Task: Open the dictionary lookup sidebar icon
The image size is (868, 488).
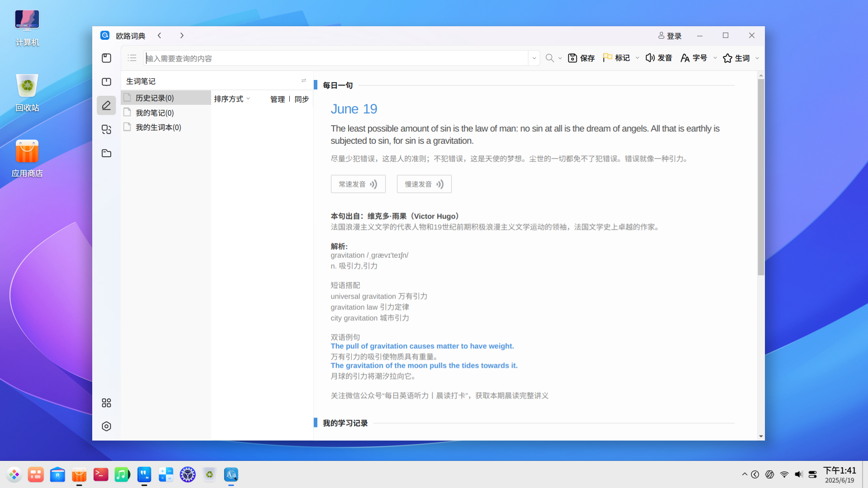Action: 106,58
